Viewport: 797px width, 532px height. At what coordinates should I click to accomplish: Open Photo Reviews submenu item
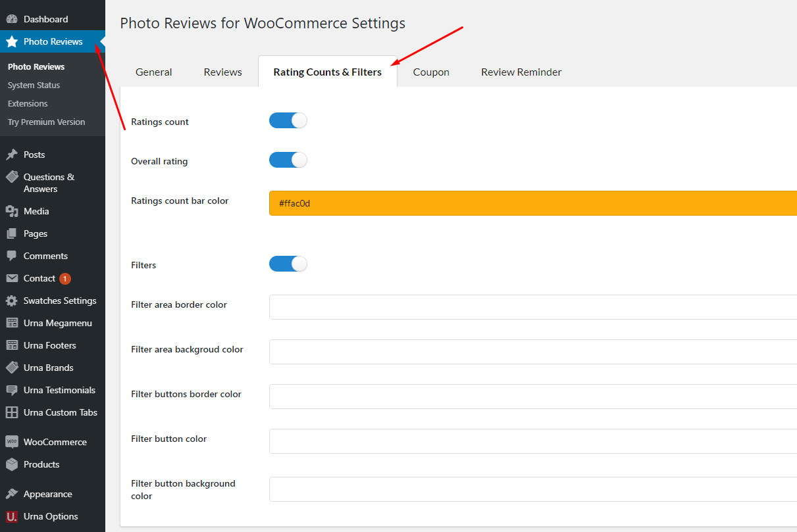point(36,66)
